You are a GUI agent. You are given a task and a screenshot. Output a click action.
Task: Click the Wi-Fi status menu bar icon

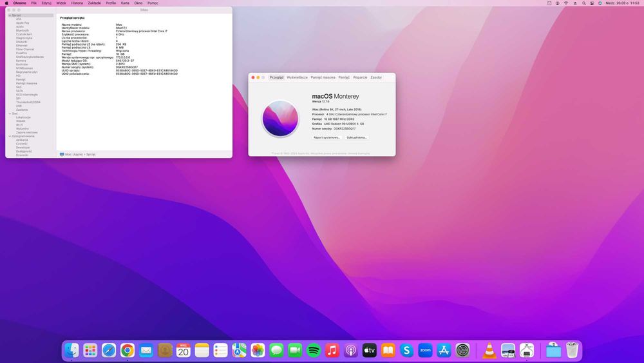(x=566, y=3)
